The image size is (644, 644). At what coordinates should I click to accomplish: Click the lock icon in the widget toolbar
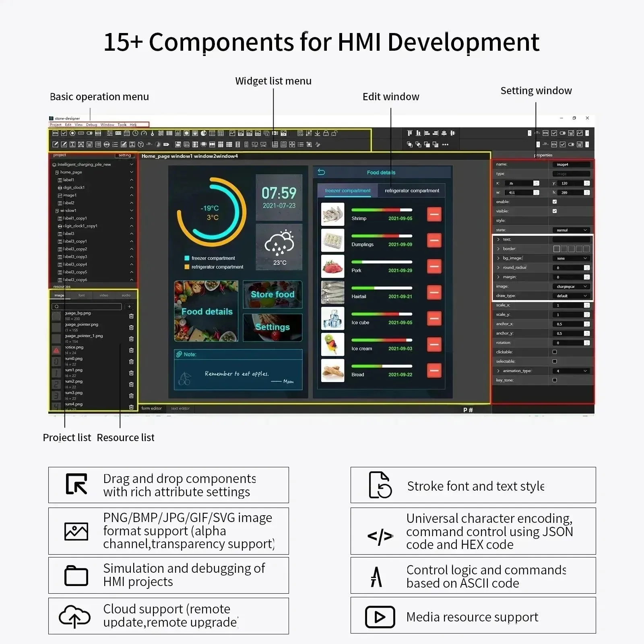326,133
